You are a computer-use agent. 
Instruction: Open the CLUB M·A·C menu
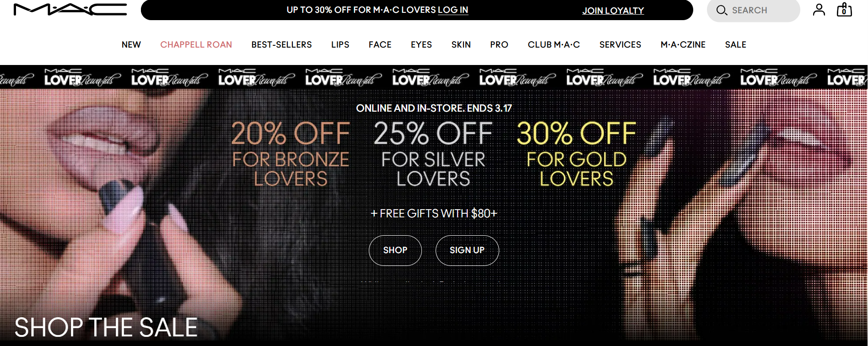[x=554, y=44]
